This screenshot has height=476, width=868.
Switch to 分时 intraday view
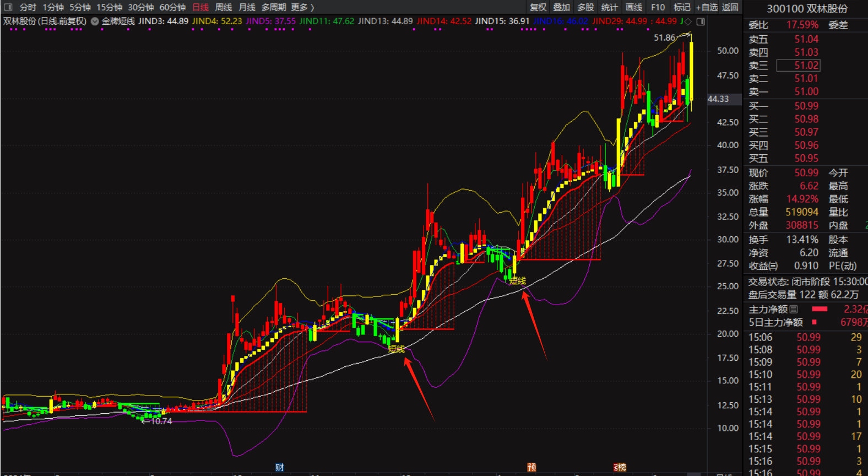(x=28, y=7)
